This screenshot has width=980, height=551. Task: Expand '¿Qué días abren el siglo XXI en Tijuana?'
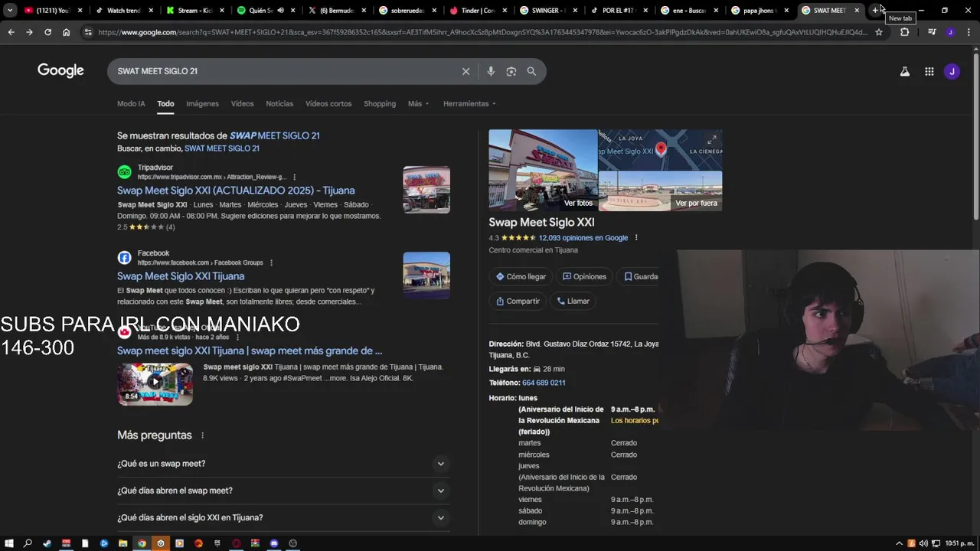pos(282,517)
